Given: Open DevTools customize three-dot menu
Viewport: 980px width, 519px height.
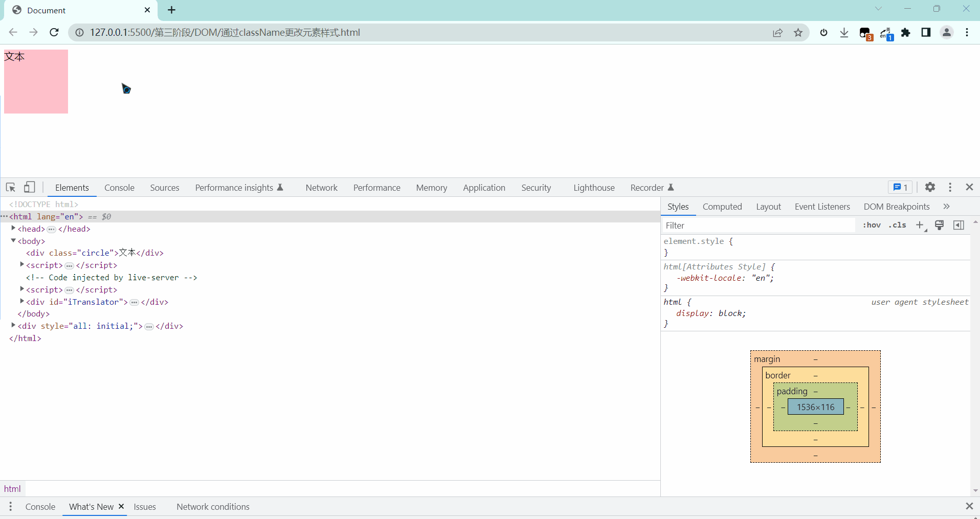Looking at the screenshot, I should click(x=950, y=187).
